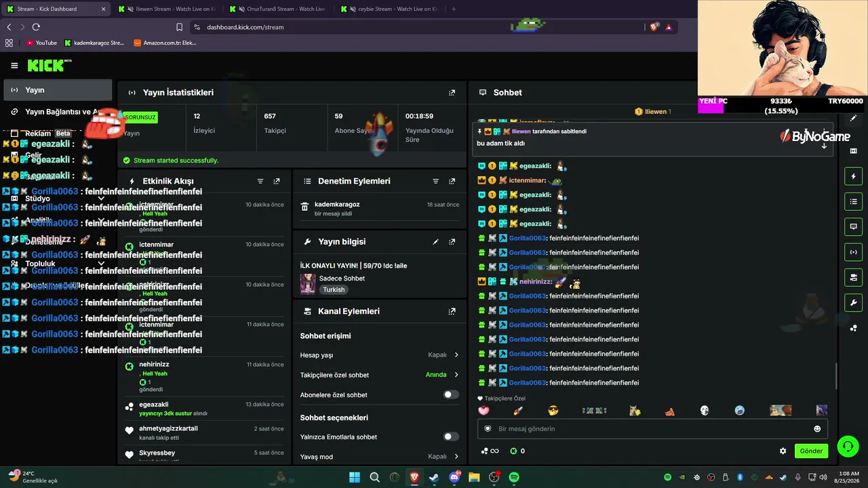Screen dimensions: 868x488
Task: Click the green headset support button
Action: [848, 446]
